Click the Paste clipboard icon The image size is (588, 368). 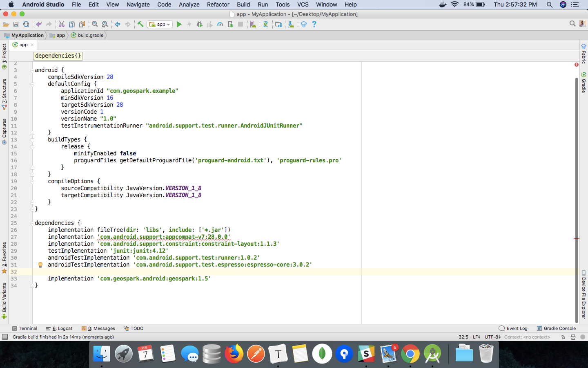tap(82, 25)
